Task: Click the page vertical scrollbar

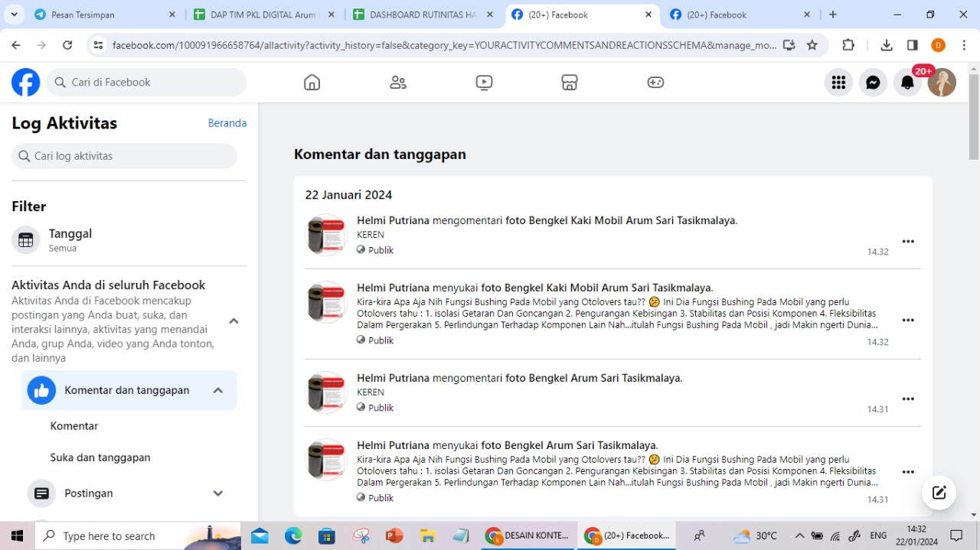Action: click(x=974, y=117)
